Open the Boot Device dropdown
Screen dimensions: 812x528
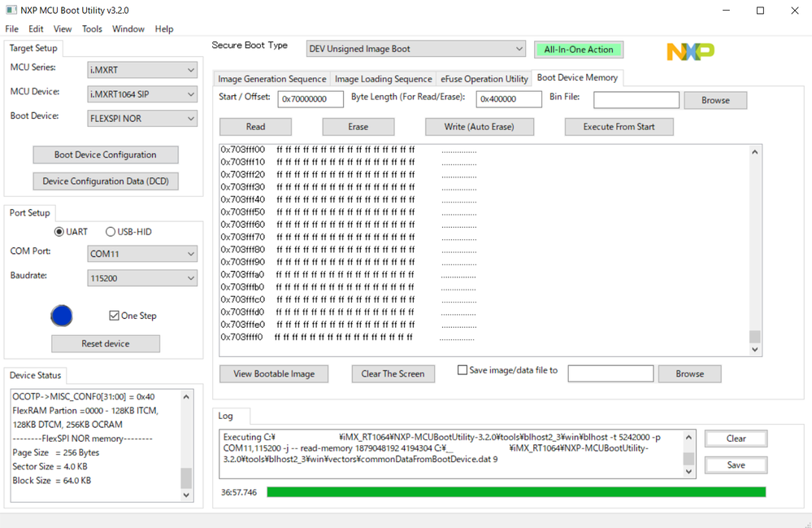142,118
